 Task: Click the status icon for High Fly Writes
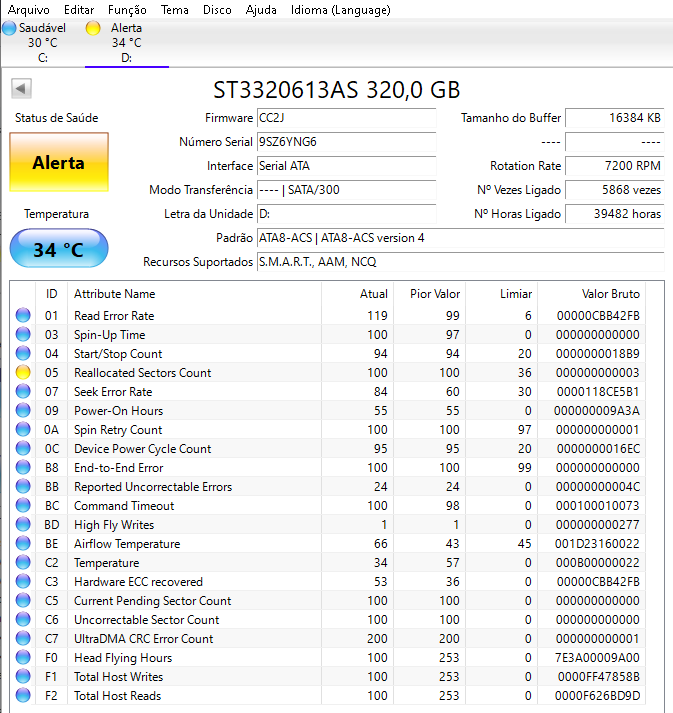click(x=23, y=524)
